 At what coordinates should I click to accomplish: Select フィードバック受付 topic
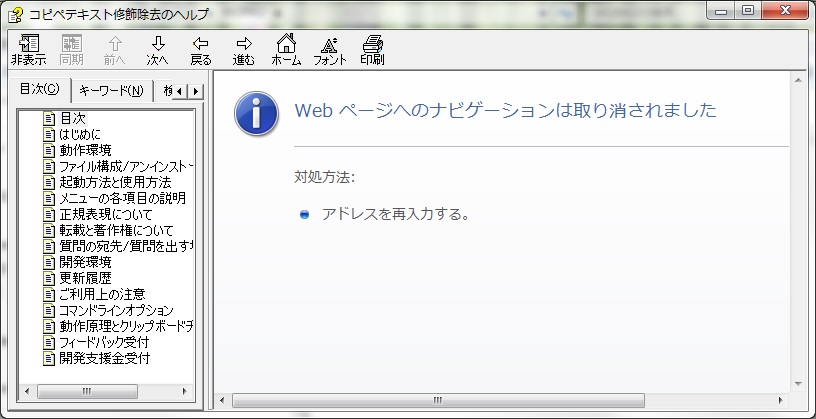point(104,342)
